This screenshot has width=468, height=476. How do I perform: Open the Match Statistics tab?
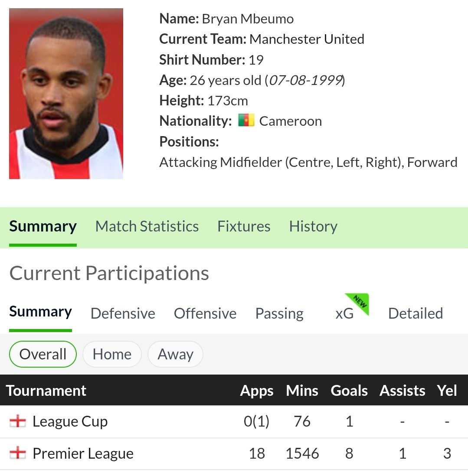pyautogui.click(x=147, y=226)
